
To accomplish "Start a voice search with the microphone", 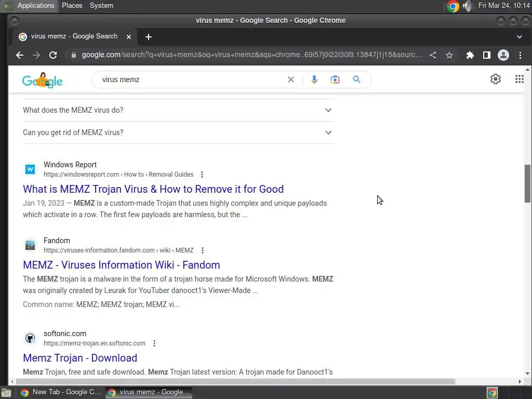I will (314, 79).
